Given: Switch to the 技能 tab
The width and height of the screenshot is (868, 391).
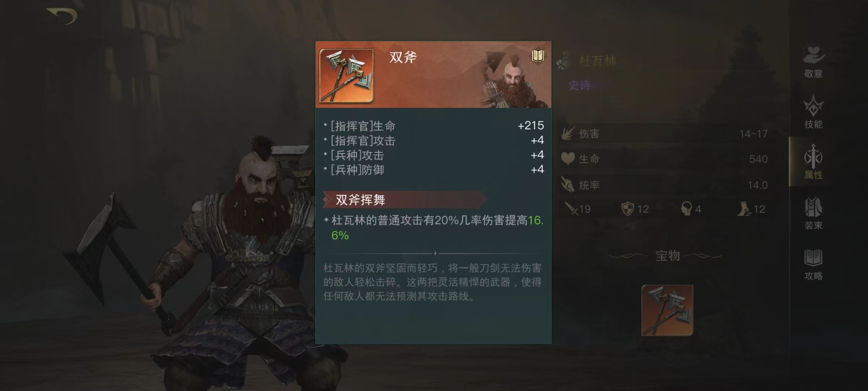Looking at the screenshot, I should 813,112.
